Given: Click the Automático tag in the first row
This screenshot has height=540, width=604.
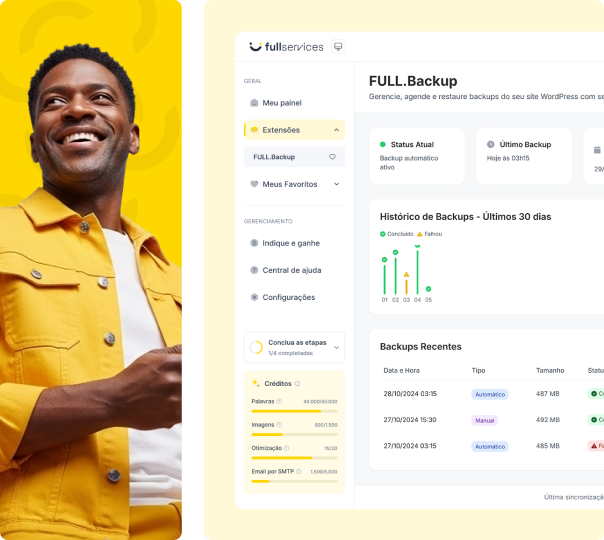Looking at the screenshot, I should (x=490, y=394).
